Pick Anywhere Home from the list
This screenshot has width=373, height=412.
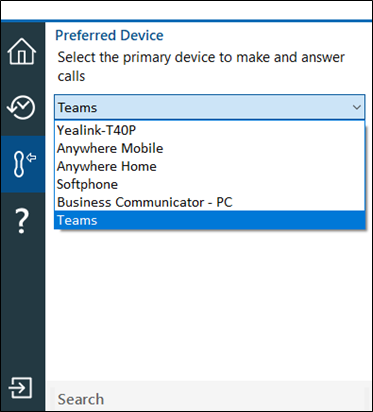pyautogui.click(x=210, y=166)
